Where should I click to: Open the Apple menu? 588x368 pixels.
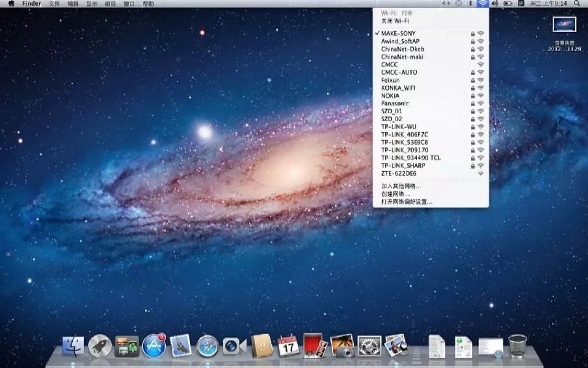click(x=11, y=4)
